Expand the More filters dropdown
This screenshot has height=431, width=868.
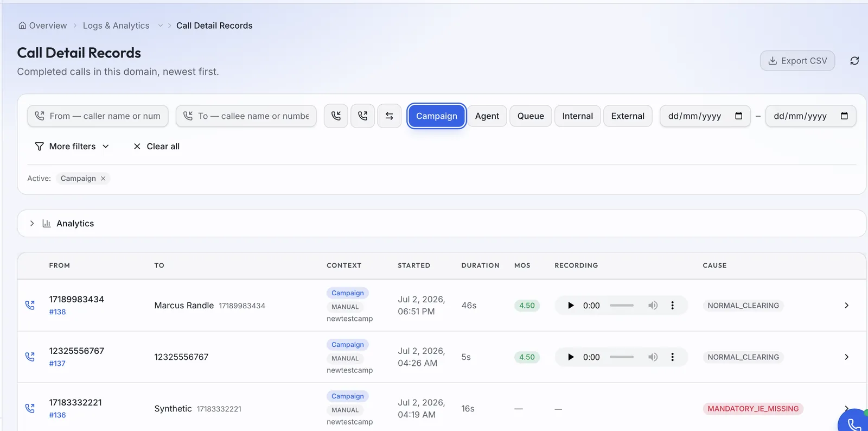point(72,147)
